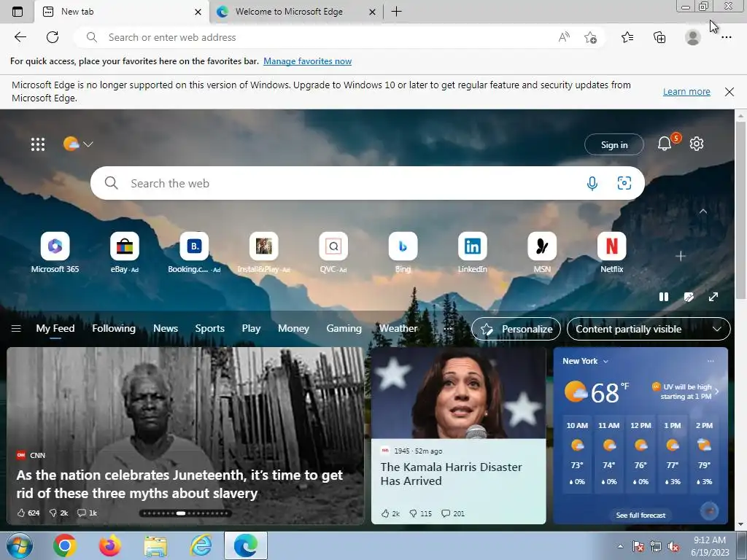Click the Sign in button

[x=614, y=145]
